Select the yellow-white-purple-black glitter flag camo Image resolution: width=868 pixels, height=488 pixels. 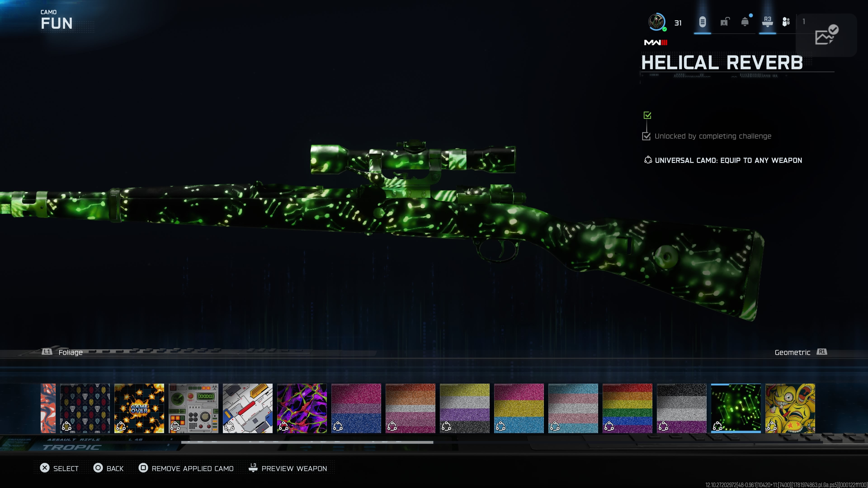coord(465,408)
